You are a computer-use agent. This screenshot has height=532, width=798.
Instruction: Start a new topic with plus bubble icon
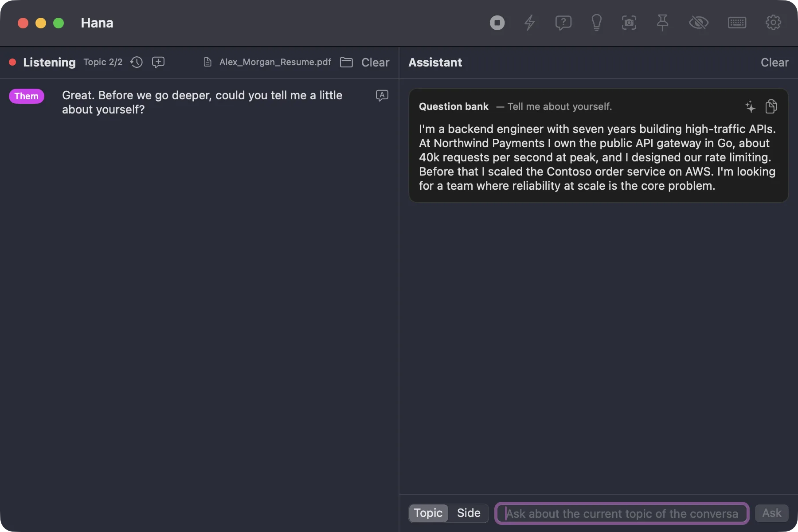(158, 62)
